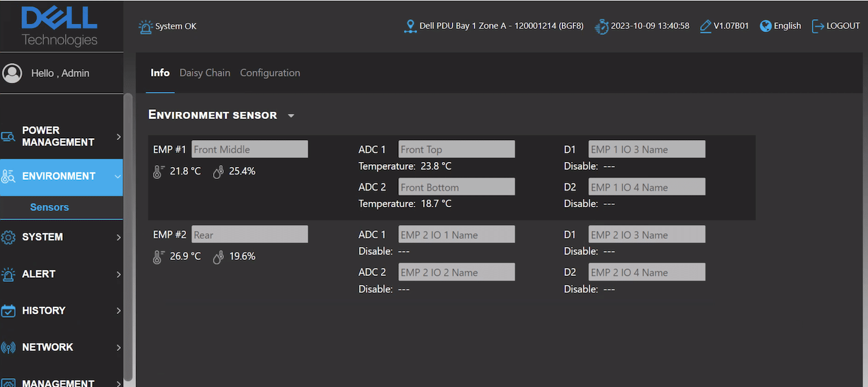Click the Dell PDU Bay 1 Zone A name
Viewport: 868px width, 387px height.
coord(501,26)
